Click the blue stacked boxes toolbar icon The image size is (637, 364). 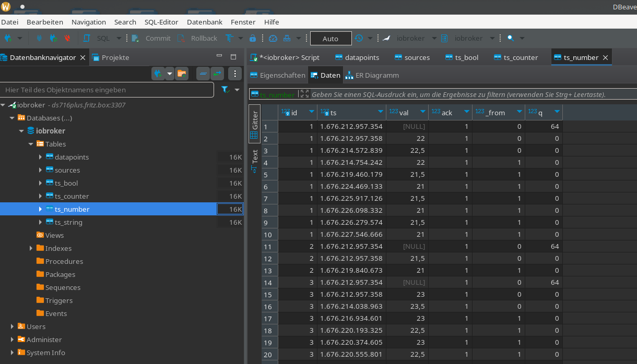click(287, 38)
